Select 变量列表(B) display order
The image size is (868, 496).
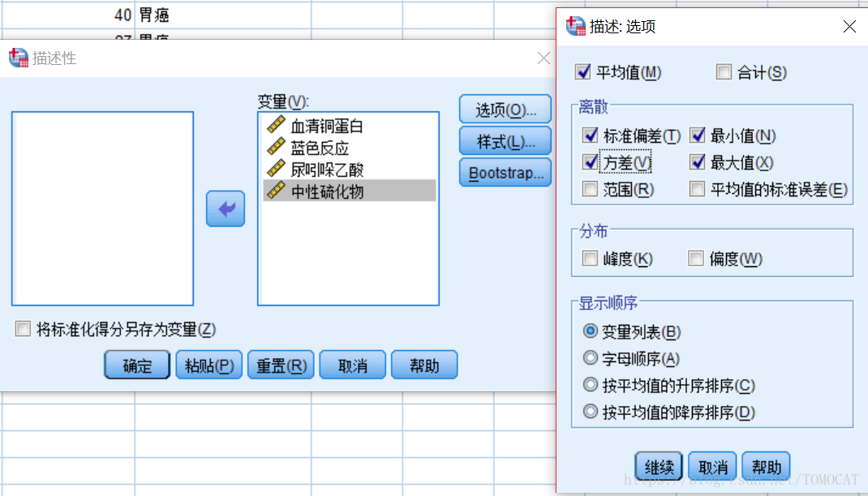[590, 331]
